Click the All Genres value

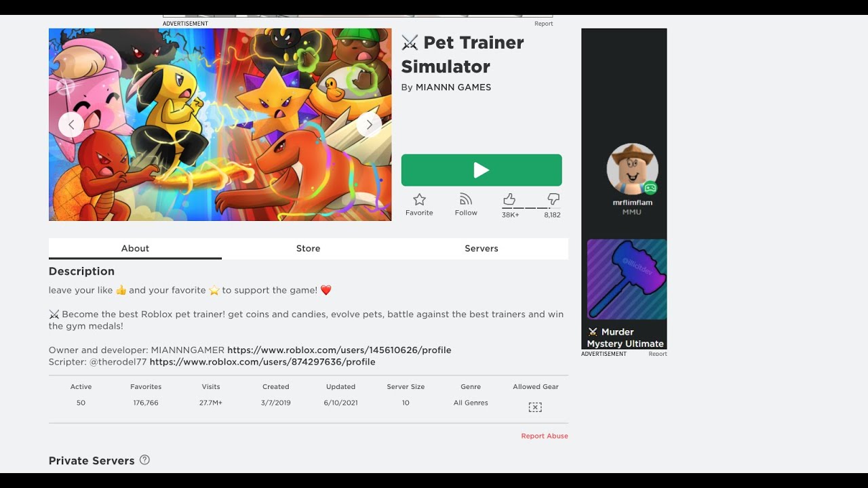click(x=471, y=403)
